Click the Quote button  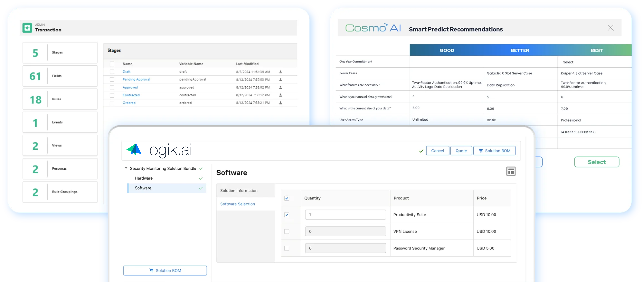tap(461, 151)
